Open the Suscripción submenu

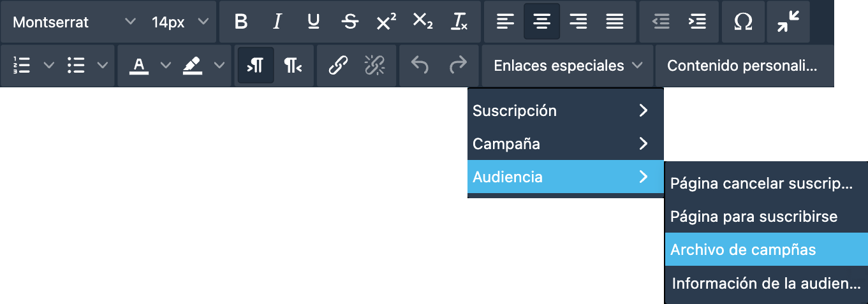click(x=566, y=110)
